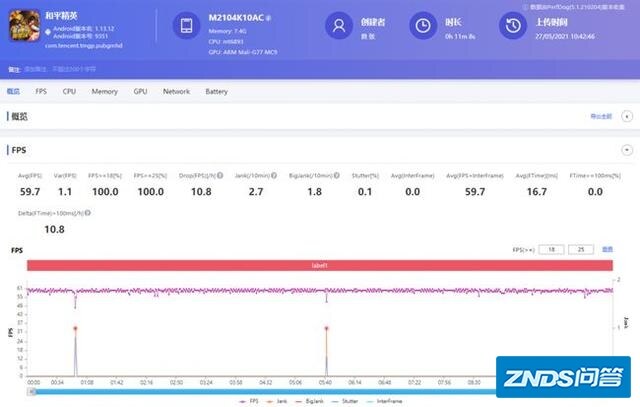Click the duration clock icon
The height and width of the screenshot is (407, 640).
coord(423,25)
